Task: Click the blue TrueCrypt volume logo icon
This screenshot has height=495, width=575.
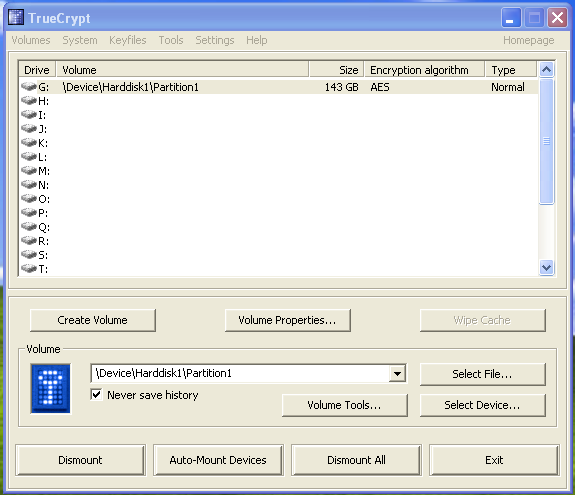Action: (51, 389)
